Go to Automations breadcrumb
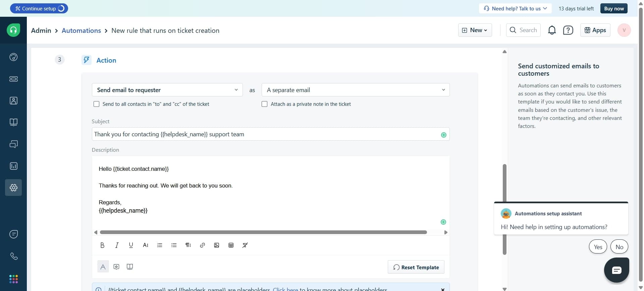This screenshot has height=291, width=644. (x=81, y=30)
